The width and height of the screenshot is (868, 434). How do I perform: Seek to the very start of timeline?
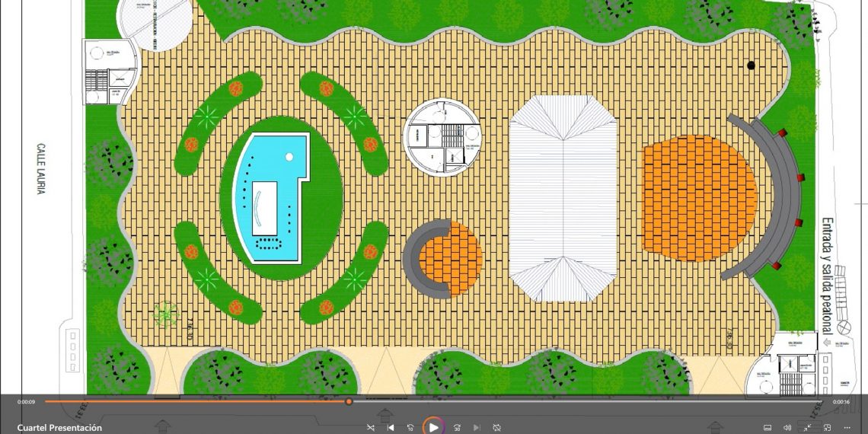point(46,401)
